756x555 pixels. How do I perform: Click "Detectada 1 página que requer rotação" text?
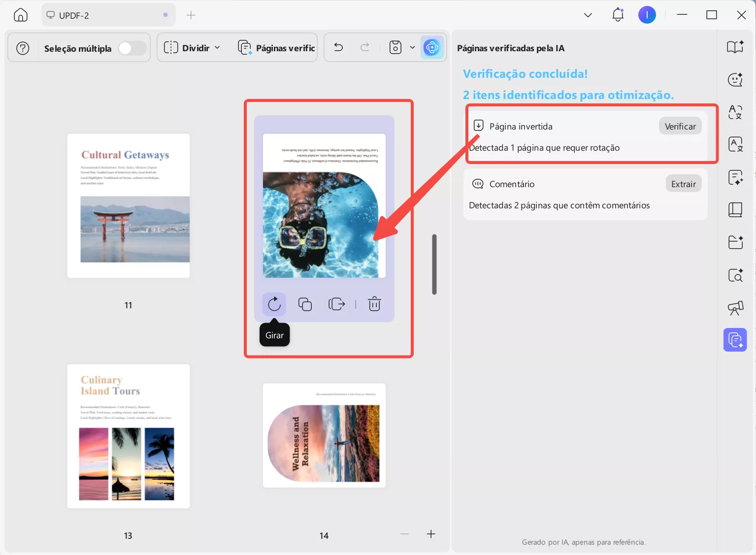tap(544, 148)
